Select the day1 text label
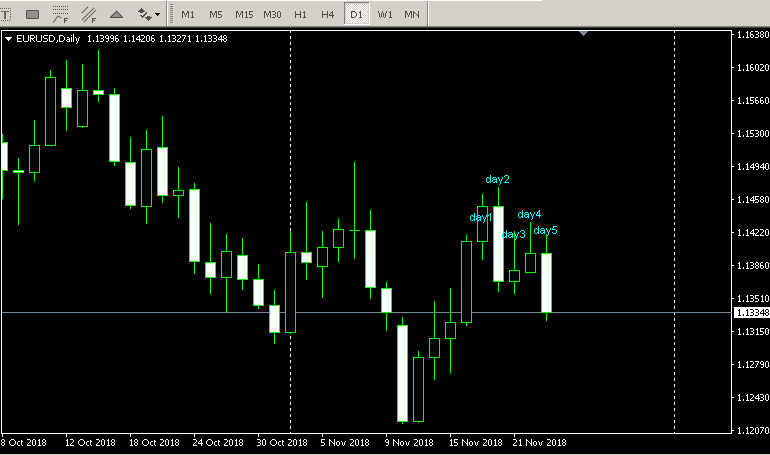 pos(480,217)
